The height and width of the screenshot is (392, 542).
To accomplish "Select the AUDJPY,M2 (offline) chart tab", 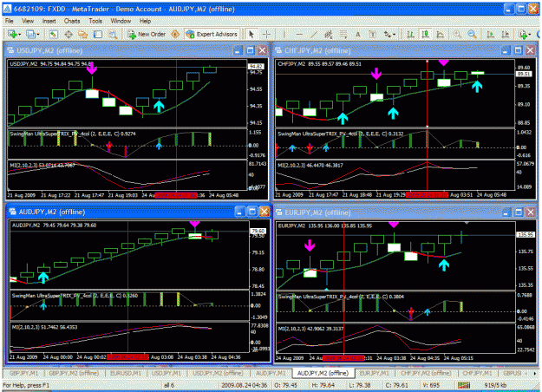I will tap(323, 373).
